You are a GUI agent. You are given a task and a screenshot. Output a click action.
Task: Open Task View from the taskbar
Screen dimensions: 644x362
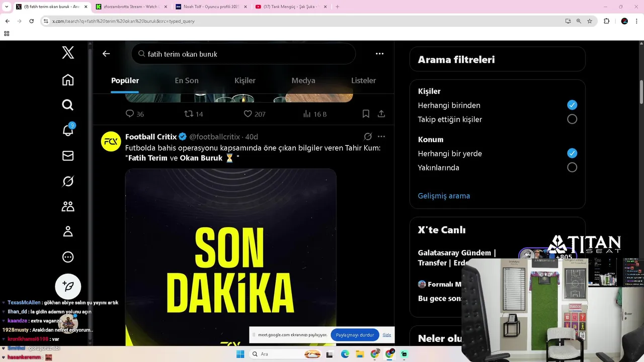point(330,354)
